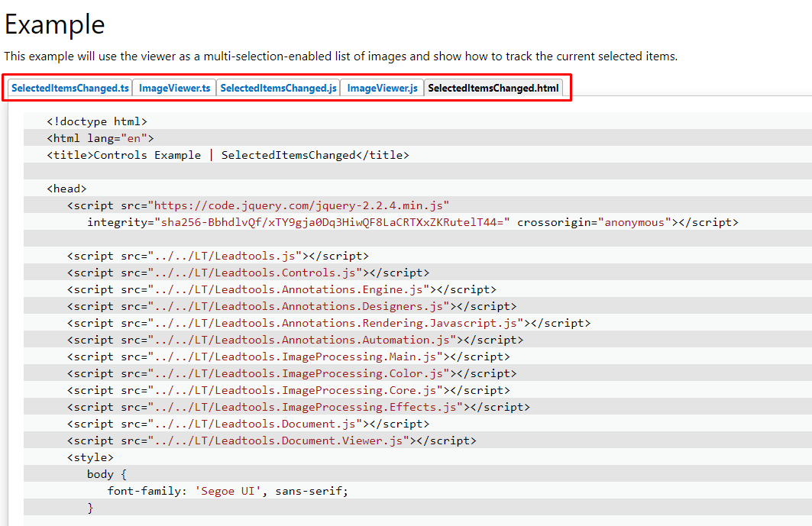Click the Leadtools.ImageProcessing.Main.js script line

[289, 357]
